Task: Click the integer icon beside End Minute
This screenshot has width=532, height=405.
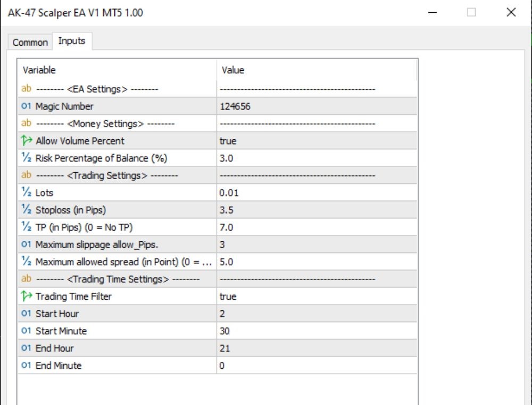Action: (x=26, y=365)
